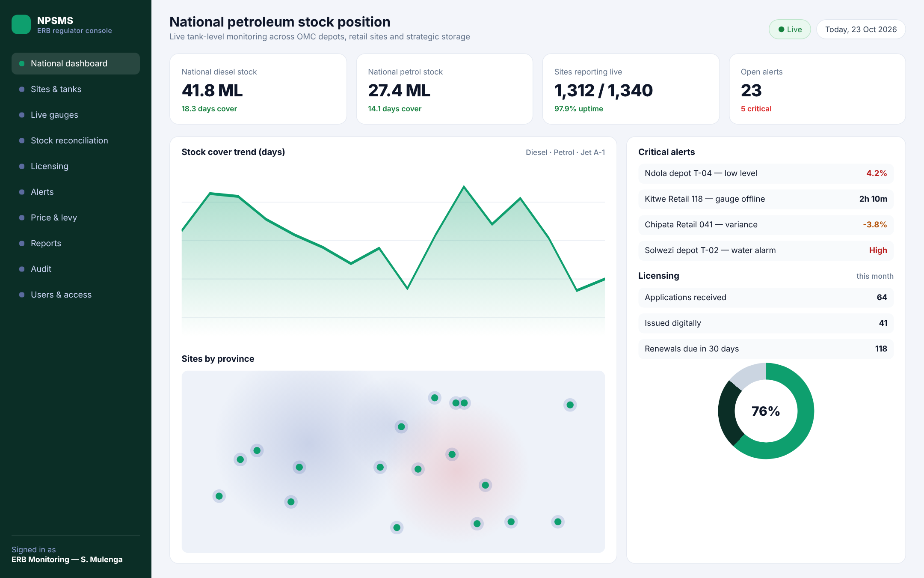Click the 'this month' licensing label
Screen dimensions: 924x578
(x=875, y=276)
